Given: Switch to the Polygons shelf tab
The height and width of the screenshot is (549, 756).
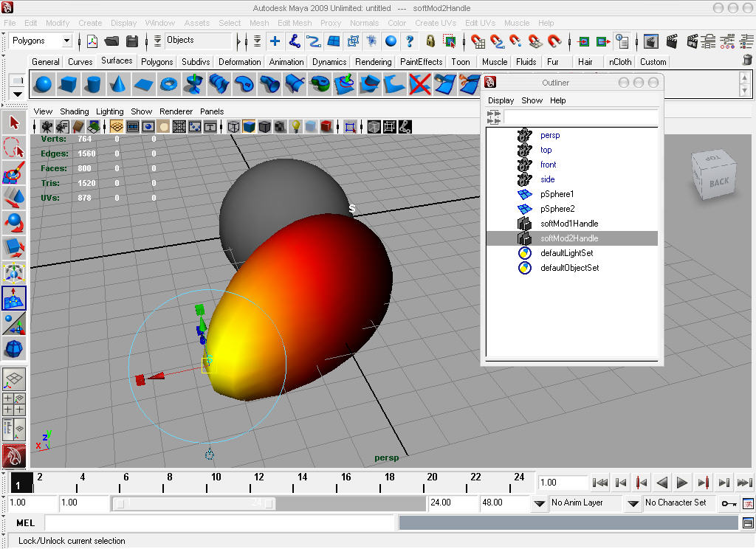Looking at the screenshot, I should [x=157, y=62].
